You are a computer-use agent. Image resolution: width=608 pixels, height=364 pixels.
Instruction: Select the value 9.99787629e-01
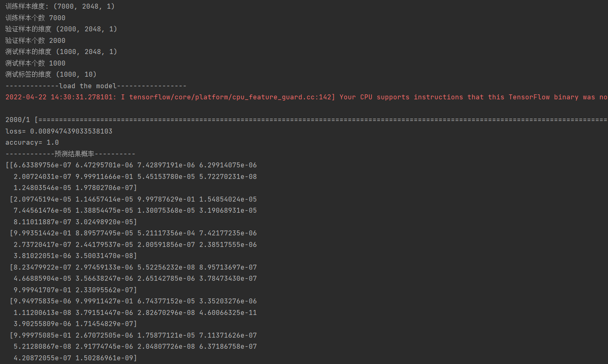click(x=166, y=199)
